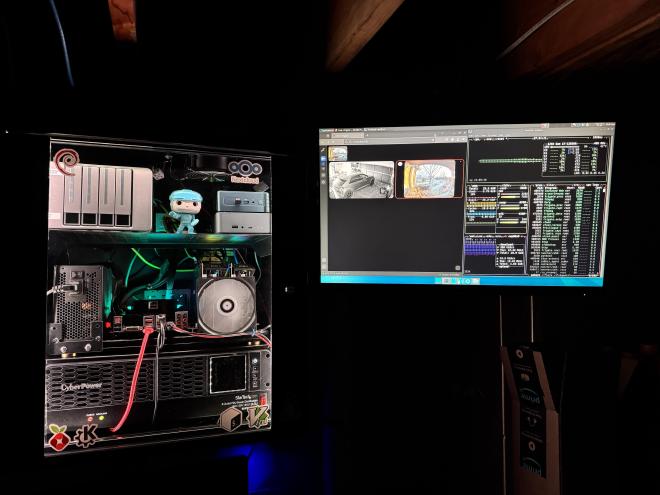660x495 pixels.
Task: Click the small camera thumbnail above the feeds
Action: coord(338,153)
